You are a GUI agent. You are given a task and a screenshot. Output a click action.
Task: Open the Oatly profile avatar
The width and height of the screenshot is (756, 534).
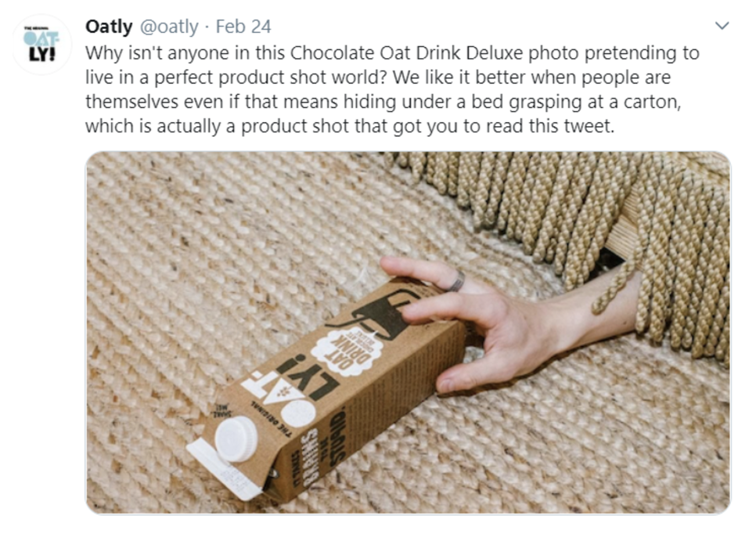tap(42, 45)
